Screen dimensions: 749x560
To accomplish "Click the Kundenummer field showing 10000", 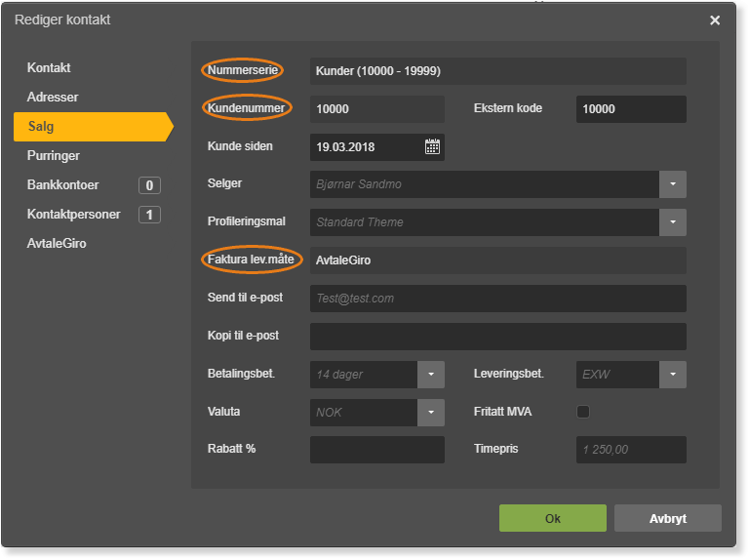I will click(377, 109).
